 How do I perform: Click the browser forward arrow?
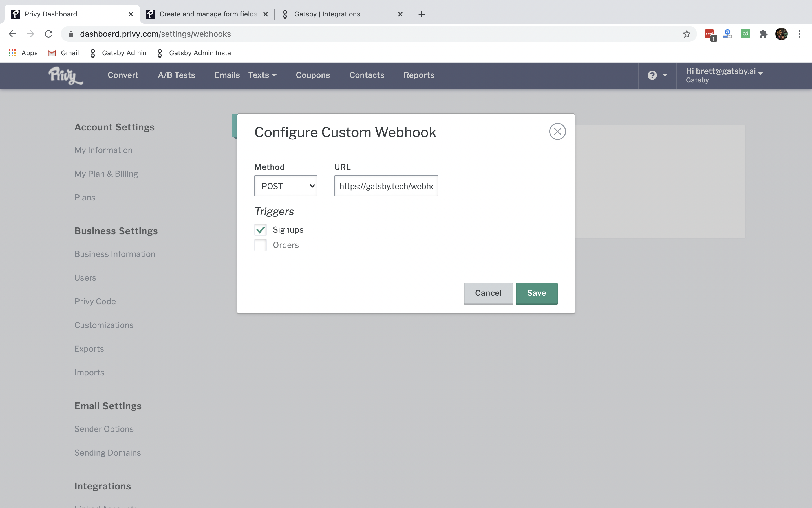click(30, 34)
